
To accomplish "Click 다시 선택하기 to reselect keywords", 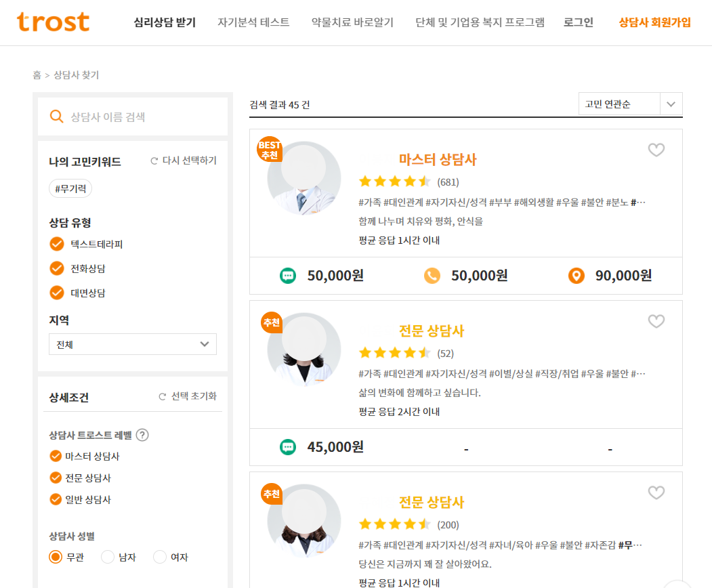I will [x=184, y=161].
